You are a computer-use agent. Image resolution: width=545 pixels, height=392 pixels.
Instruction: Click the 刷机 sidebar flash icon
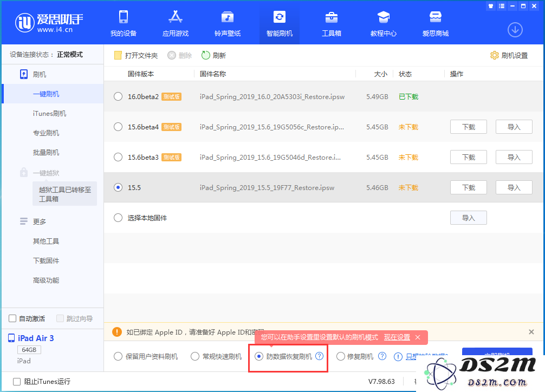[x=24, y=74]
